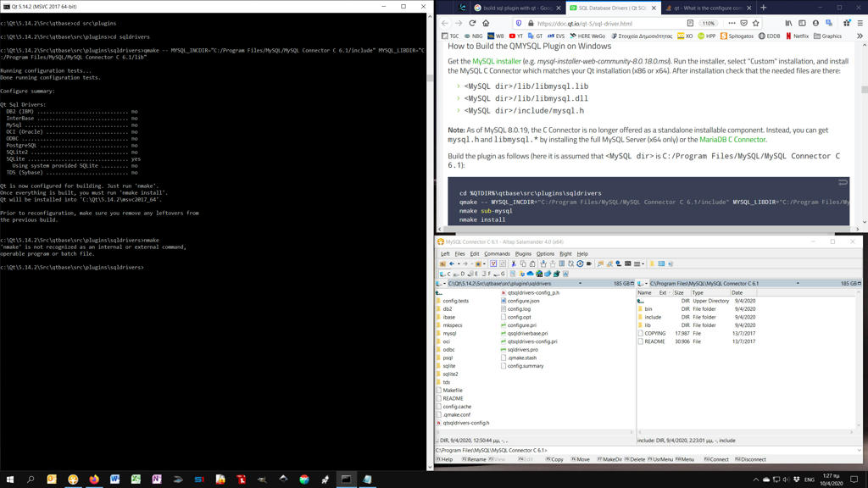Show hidden system tray icons

(x=755, y=480)
